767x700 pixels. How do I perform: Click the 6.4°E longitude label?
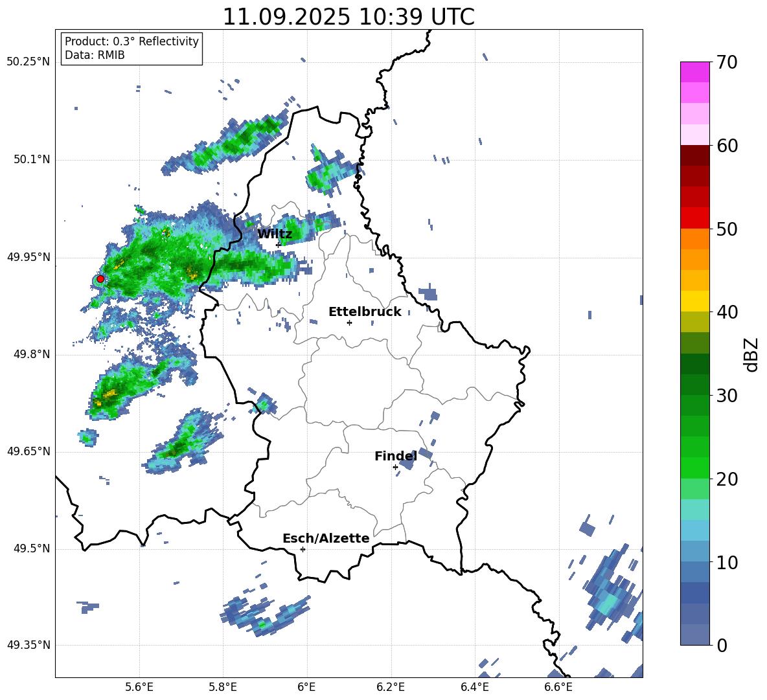click(x=474, y=687)
